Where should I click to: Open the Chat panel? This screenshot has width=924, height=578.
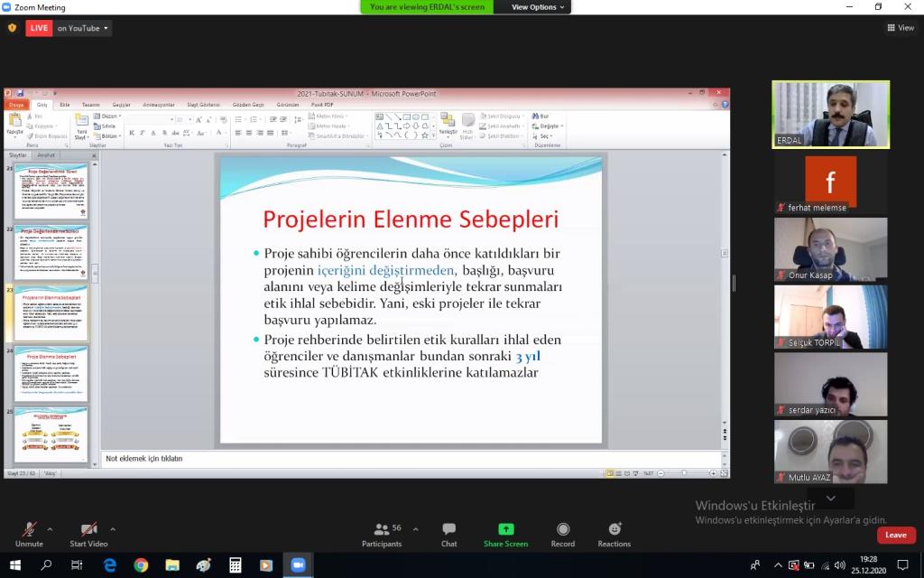click(448, 530)
